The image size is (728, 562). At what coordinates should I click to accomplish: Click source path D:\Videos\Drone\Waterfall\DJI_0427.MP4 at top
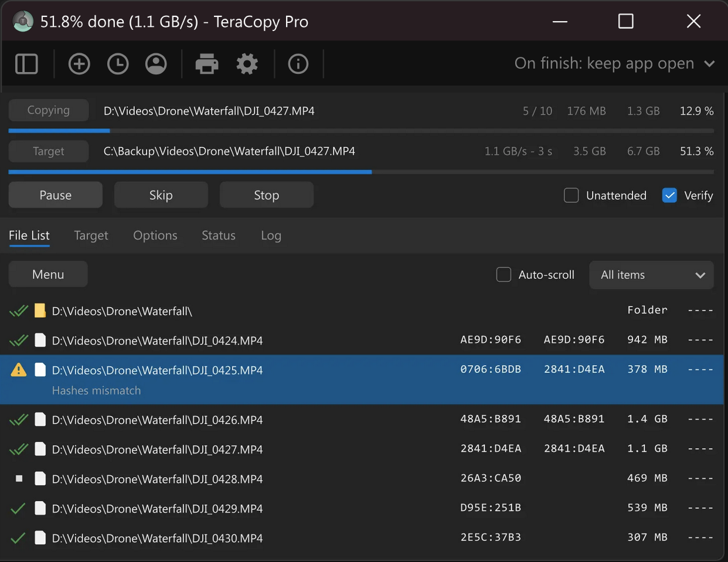coord(209,111)
